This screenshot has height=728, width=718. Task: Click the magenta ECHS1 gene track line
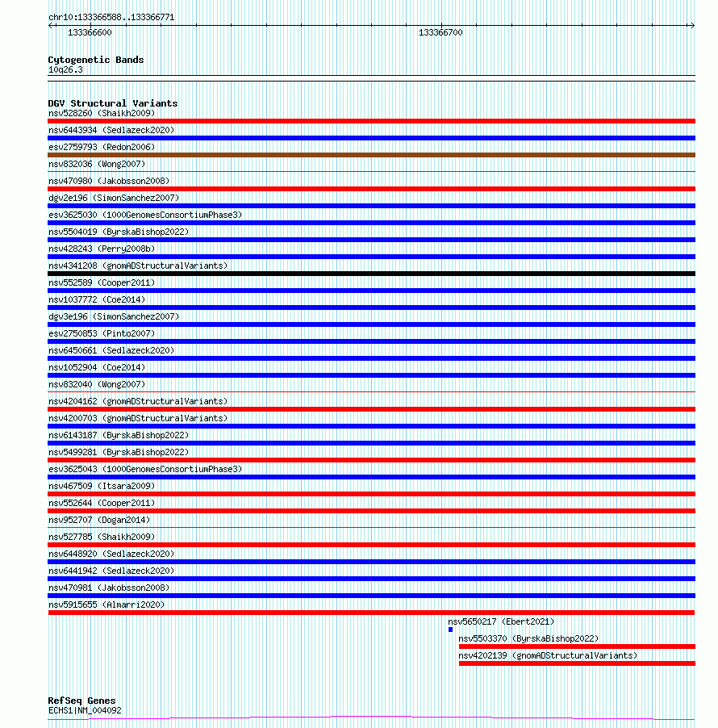click(371, 718)
